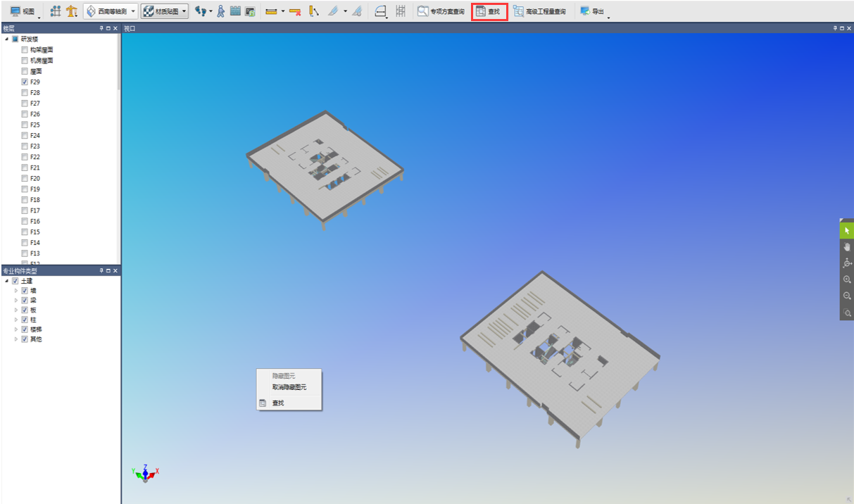Check the 屋面 floor checkbox
Screen dimensions: 854x504
click(25, 71)
